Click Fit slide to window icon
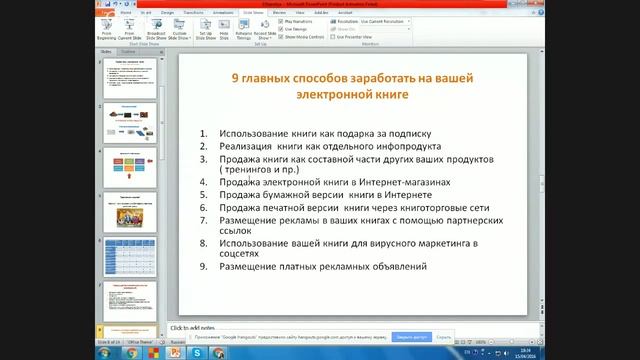The width and height of the screenshot is (640, 360). point(540,342)
